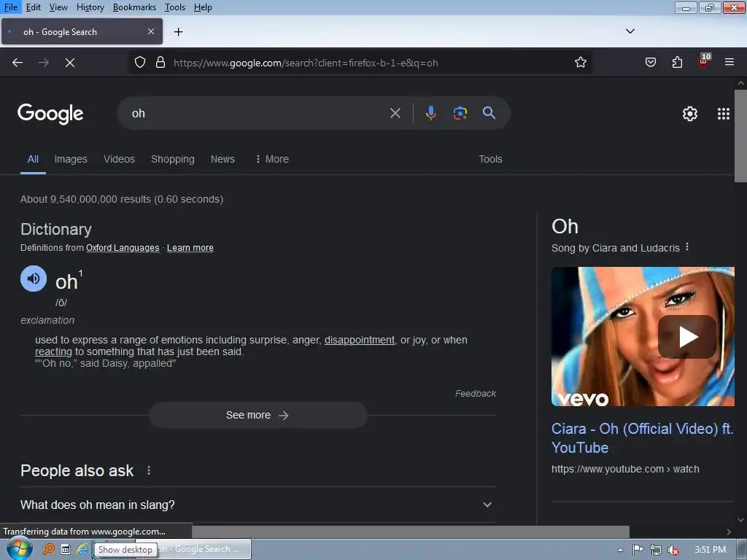Close the oh - Google Search tab
Image resolution: width=747 pixels, height=560 pixels.
coord(151,31)
